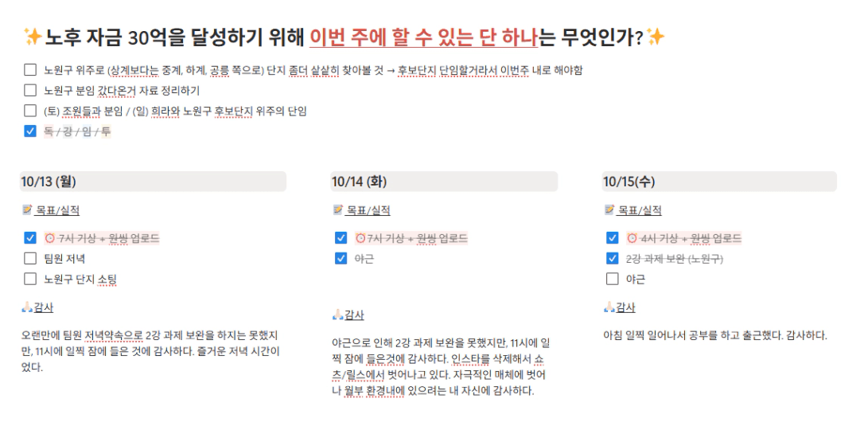868x434 pixels.
Task: Click the 감사 link under 10/15(수)
Action: [625, 307]
